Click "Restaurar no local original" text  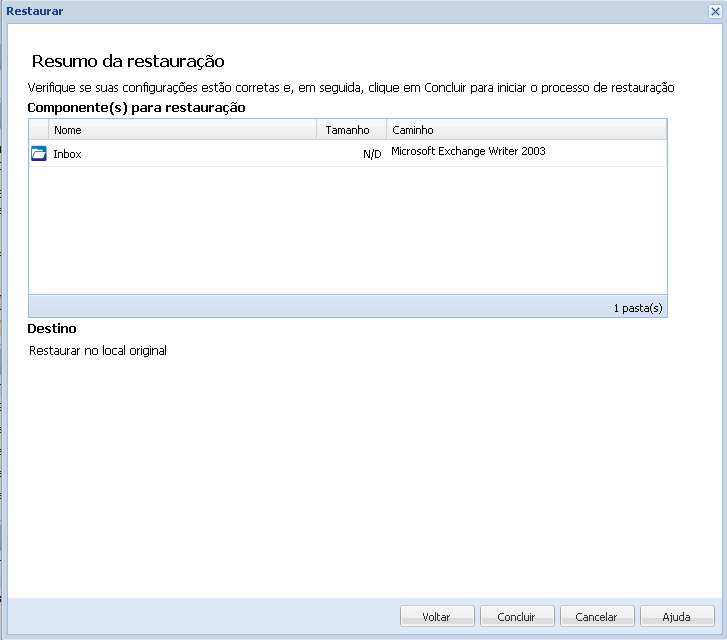pos(98,351)
